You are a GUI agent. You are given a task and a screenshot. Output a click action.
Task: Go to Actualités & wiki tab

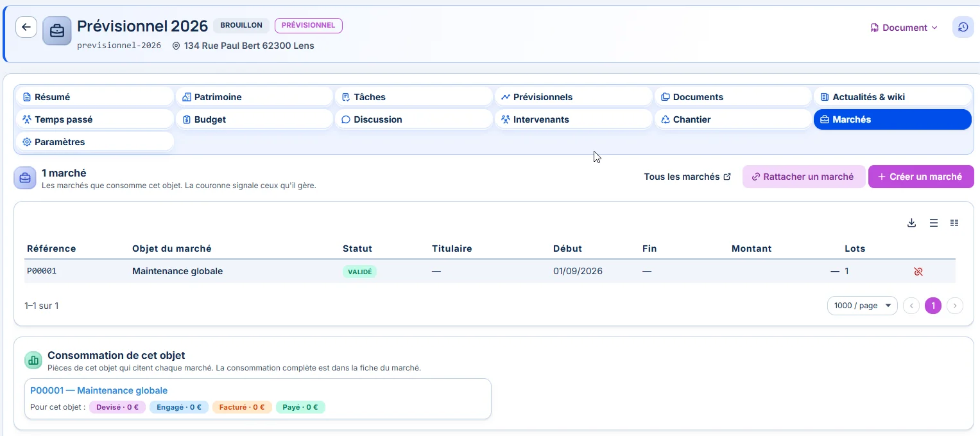pyautogui.click(x=893, y=97)
